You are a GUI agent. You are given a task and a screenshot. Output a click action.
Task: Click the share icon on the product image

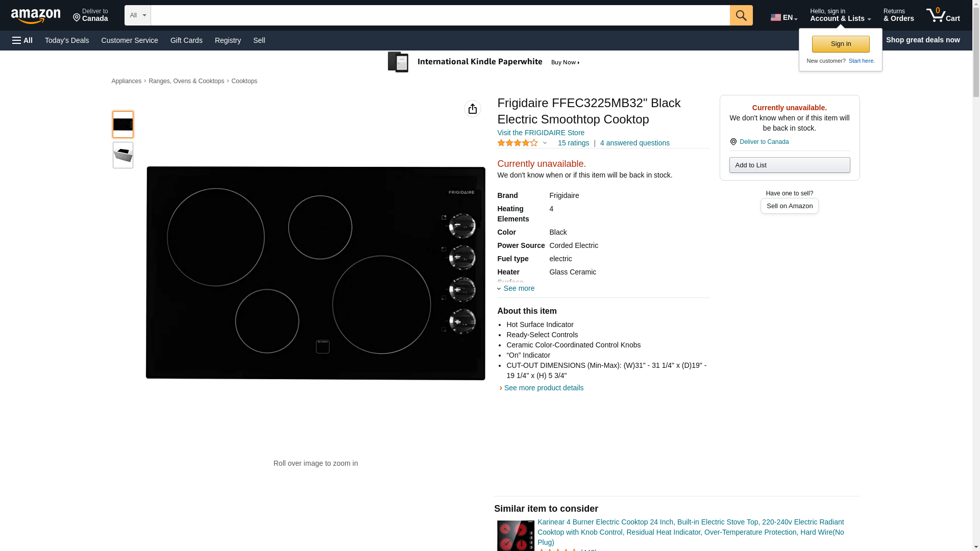click(472, 109)
